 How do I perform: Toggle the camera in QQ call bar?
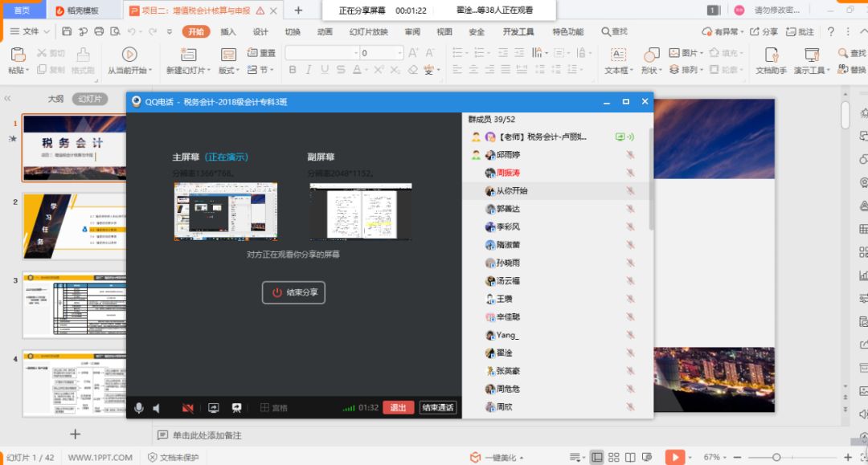(187, 408)
